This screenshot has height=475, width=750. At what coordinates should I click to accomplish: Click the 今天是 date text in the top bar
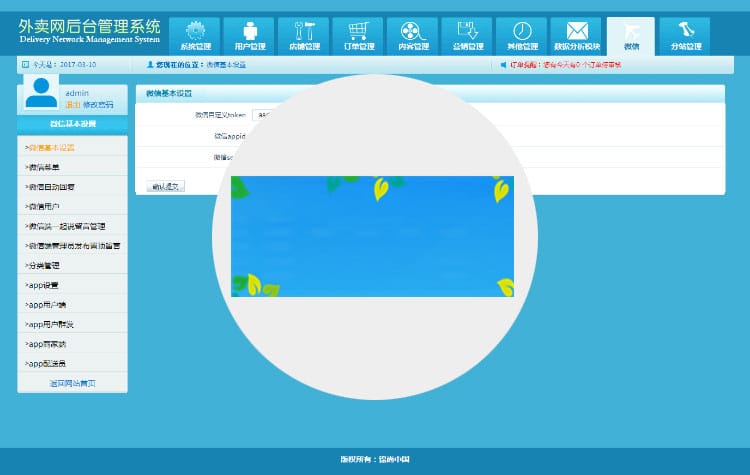[x=64, y=64]
